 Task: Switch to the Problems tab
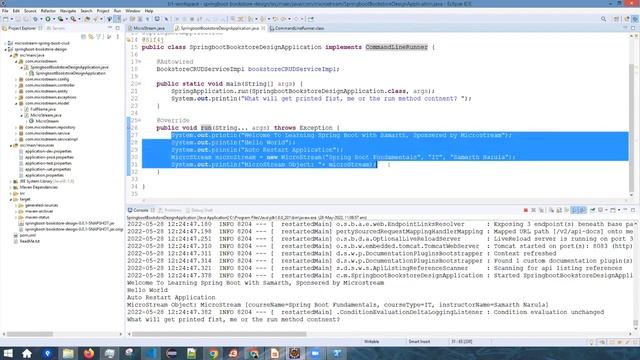170,210
